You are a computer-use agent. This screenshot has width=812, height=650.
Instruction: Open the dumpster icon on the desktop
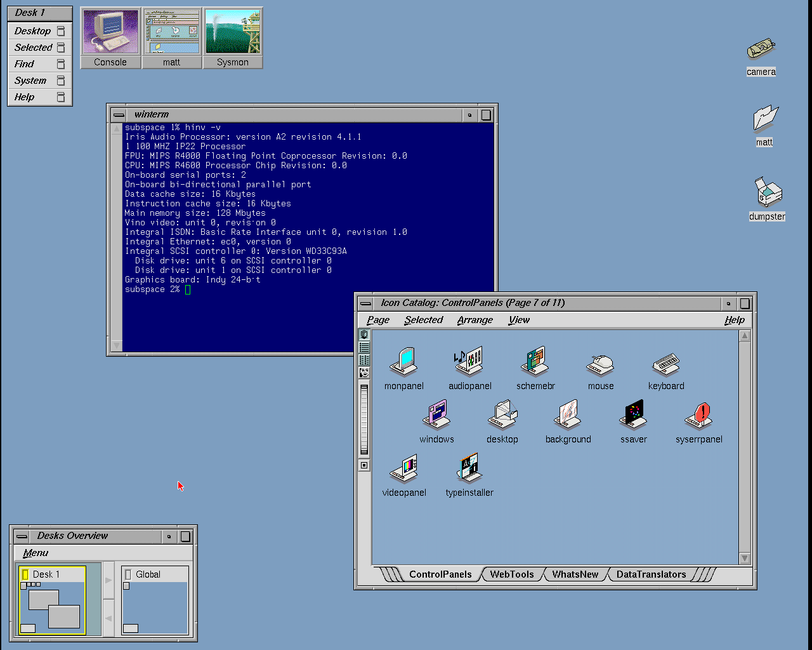point(768,193)
